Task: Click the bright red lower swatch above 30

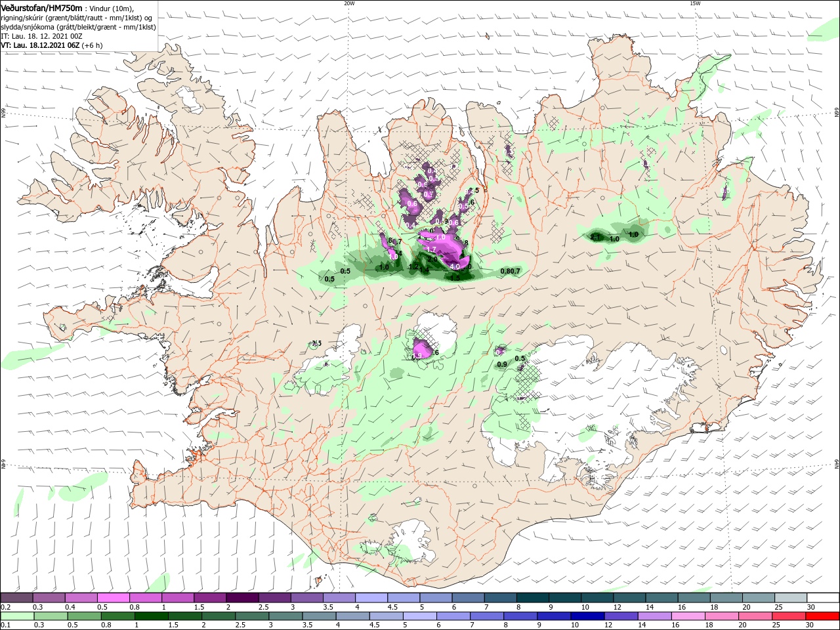Action: 821,616
